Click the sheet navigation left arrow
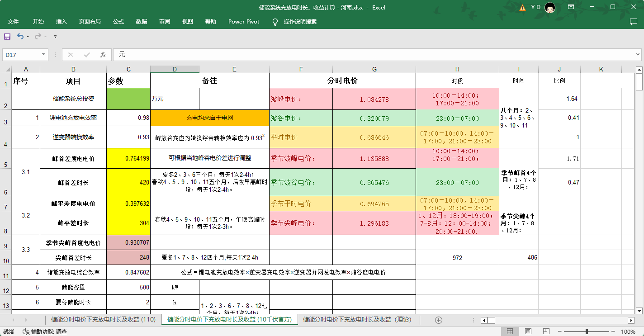The height and width of the screenshot is (336, 644). (x=13, y=320)
